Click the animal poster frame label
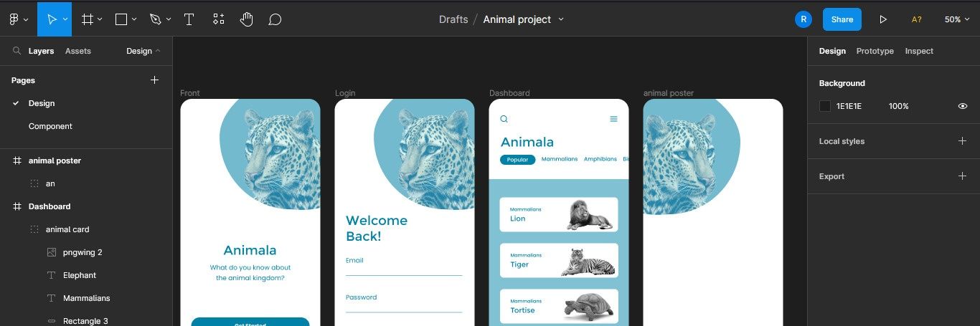 tap(669, 93)
